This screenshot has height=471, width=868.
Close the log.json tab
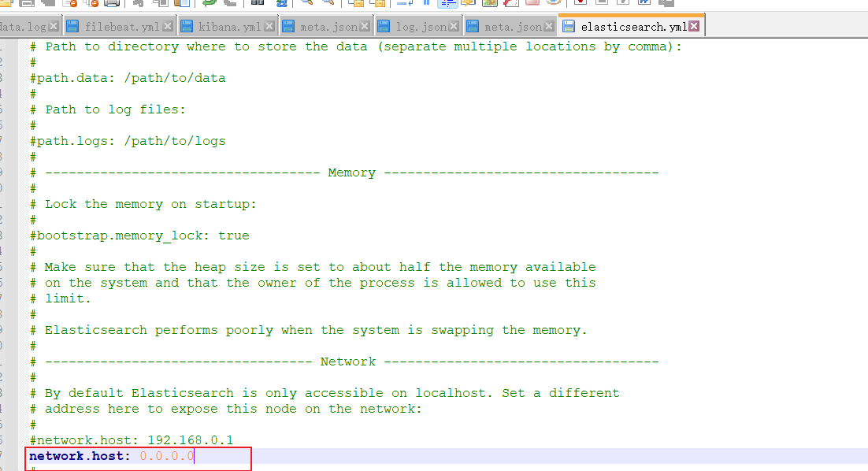point(454,26)
